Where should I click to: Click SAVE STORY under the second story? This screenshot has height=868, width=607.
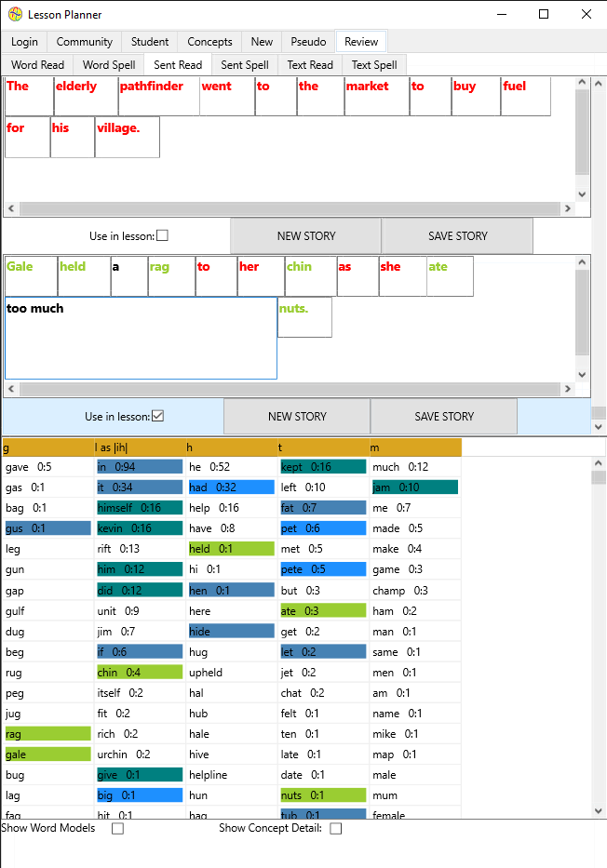[x=444, y=416]
